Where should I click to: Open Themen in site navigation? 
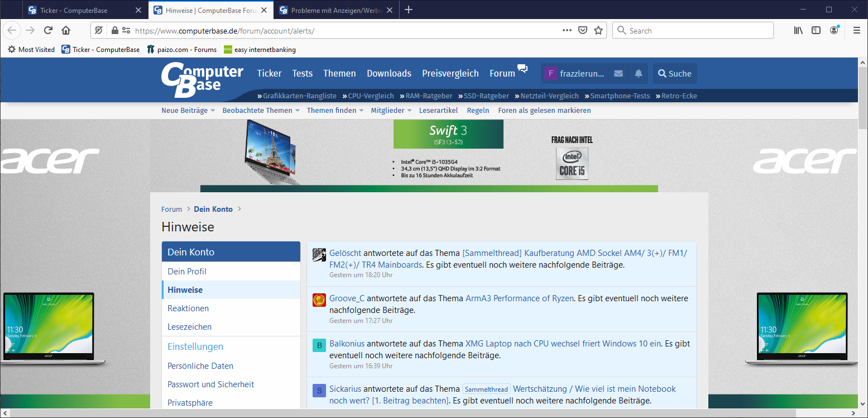[x=339, y=73]
